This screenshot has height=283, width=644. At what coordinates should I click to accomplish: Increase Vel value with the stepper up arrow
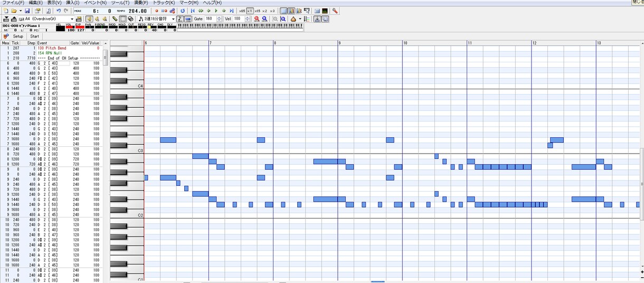coord(247,17)
